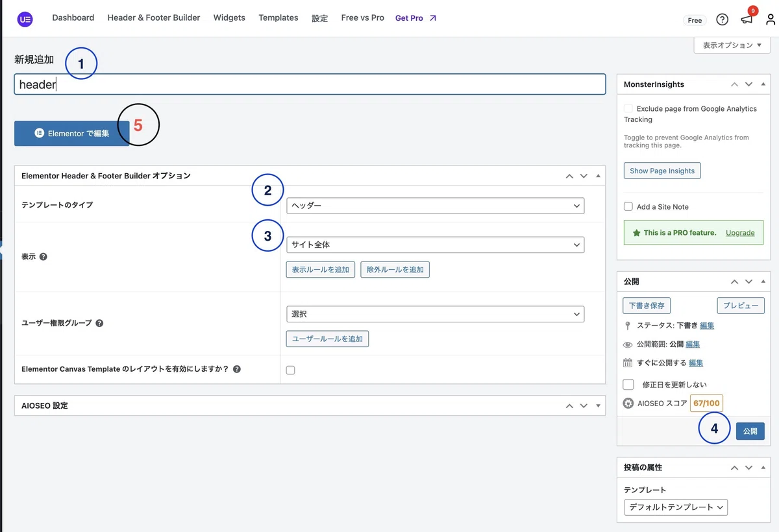Move 公開 panel up arrow

734,282
